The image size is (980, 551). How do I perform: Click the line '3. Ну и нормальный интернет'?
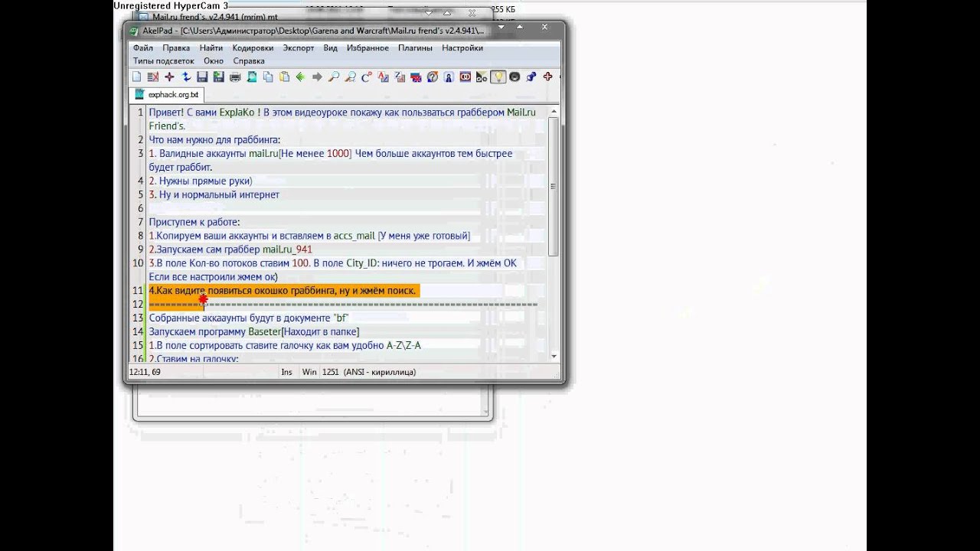(x=214, y=194)
